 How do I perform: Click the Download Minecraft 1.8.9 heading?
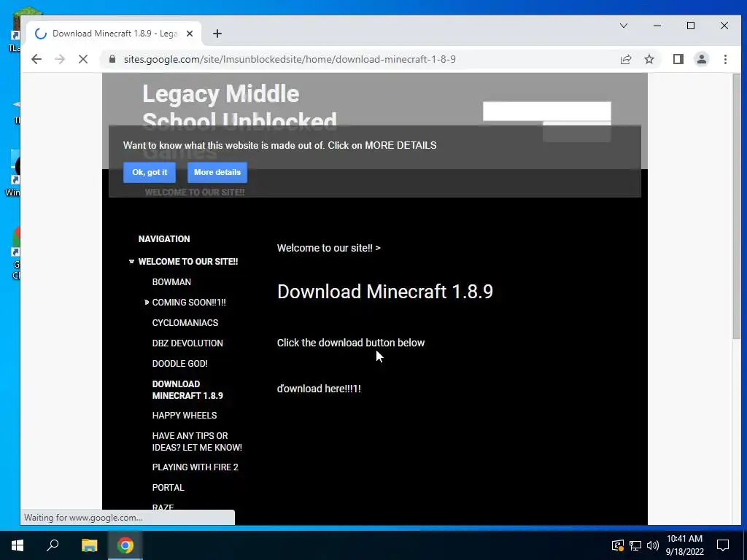click(385, 292)
